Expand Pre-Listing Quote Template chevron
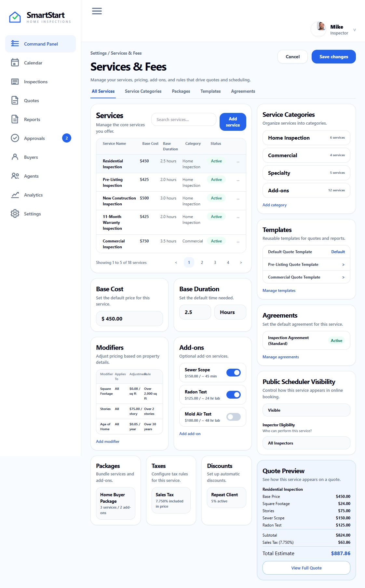Screen dimensions: 365x588 343,265
